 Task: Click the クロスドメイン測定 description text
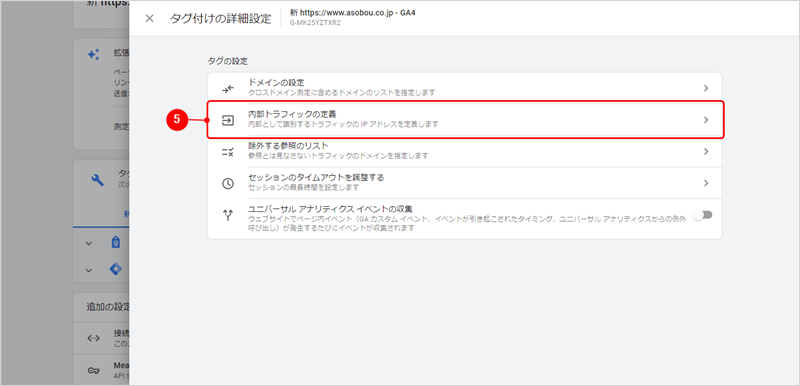click(x=341, y=93)
